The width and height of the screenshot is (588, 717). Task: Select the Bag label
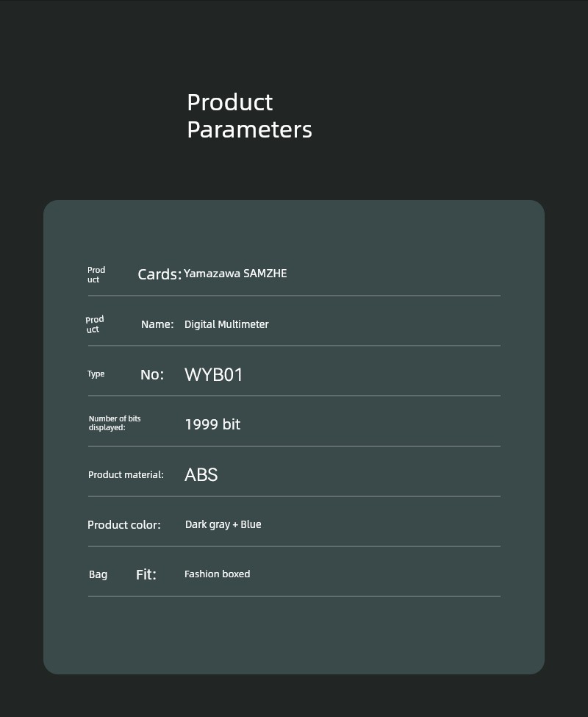(98, 575)
